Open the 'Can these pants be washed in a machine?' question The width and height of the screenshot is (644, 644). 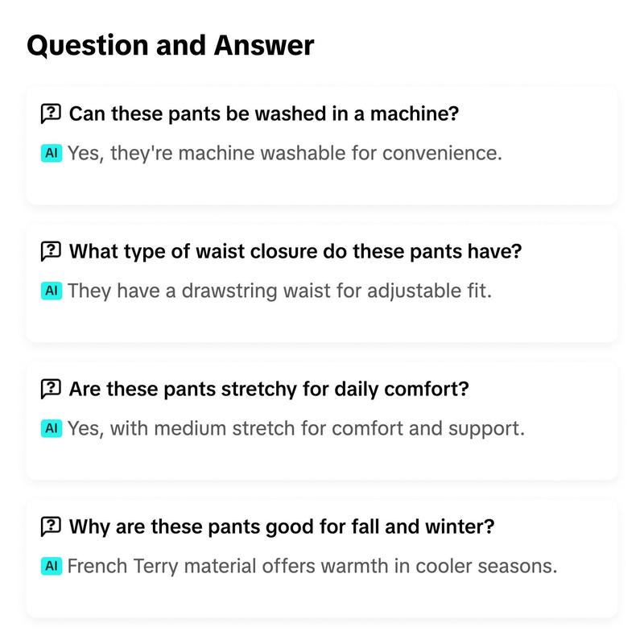[x=264, y=114]
